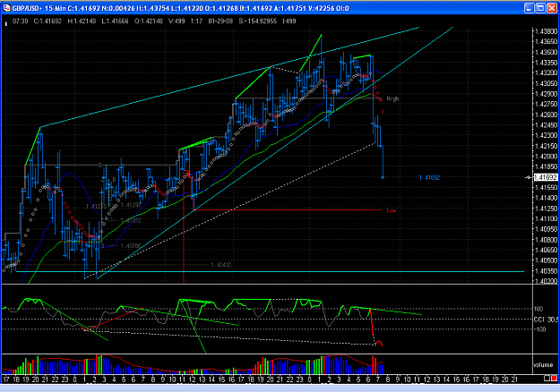Screen dimensions: 560x392
Task: Click the red square in the bottom-right corner
Action: click(x=555, y=379)
